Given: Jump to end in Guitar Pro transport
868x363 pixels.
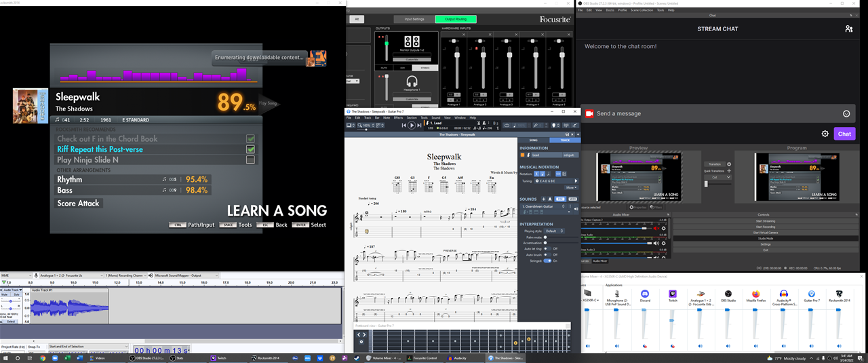Looking at the screenshot, I should [420, 125].
